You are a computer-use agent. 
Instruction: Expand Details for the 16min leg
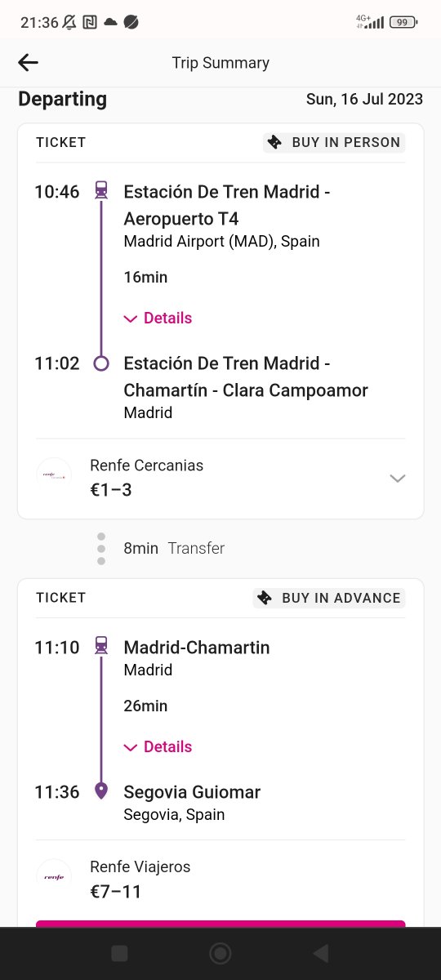[158, 318]
